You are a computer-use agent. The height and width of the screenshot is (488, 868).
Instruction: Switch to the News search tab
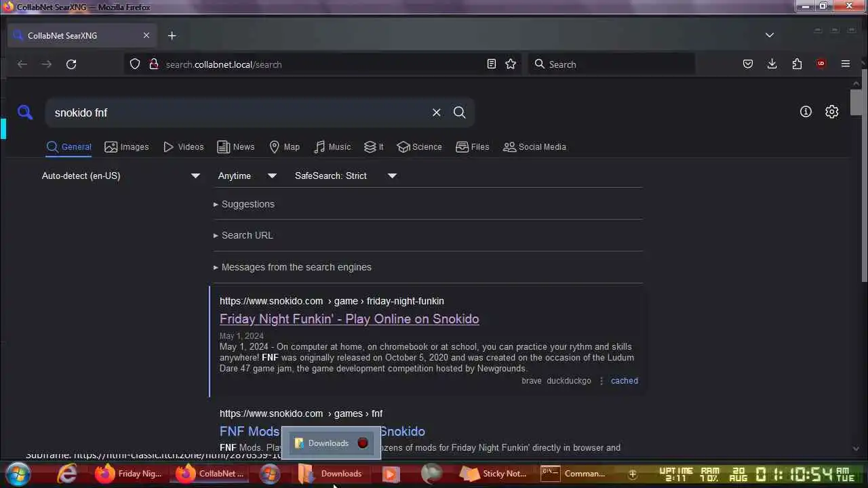(x=236, y=147)
